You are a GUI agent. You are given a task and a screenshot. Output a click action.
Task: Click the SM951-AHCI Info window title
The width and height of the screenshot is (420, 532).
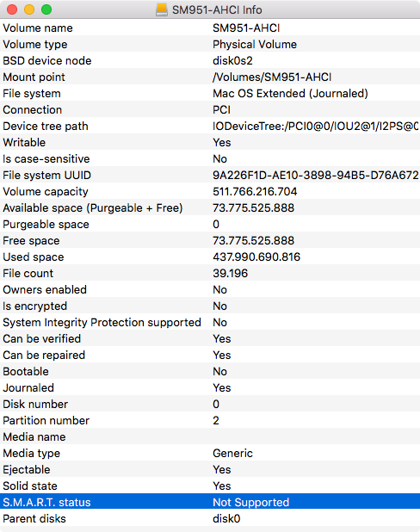coord(217,9)
